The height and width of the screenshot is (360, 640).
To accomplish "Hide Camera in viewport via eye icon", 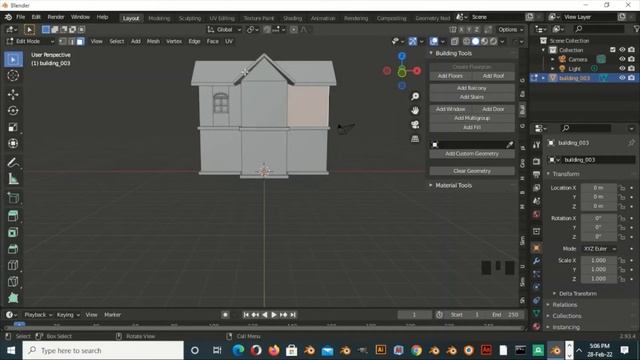I will click(x=622, y=59).
